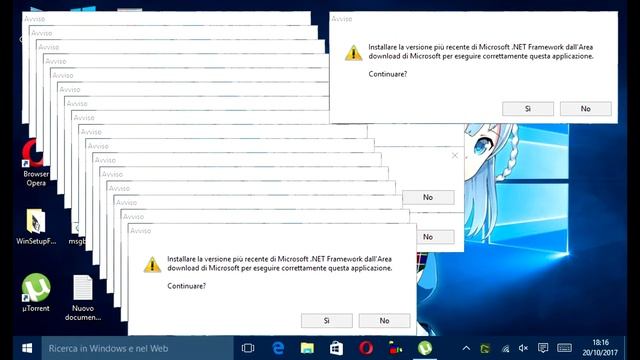The height and width of the screenshot is (360, 640).
Task: Open the Action Center notifications icon
Action: pyautogui.click(x=543, y=348)
